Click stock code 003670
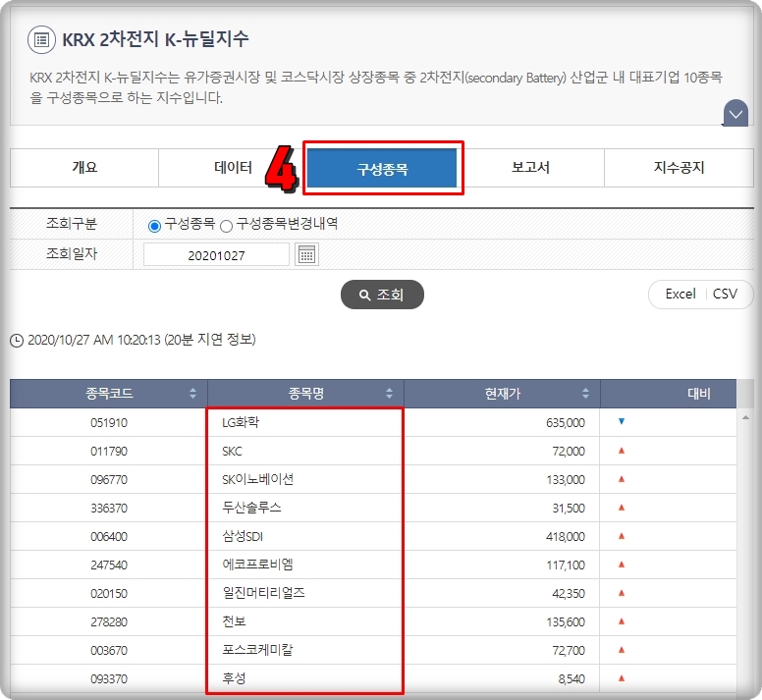Viewport: 762px width, 700px height. click(x=109, y=651)
